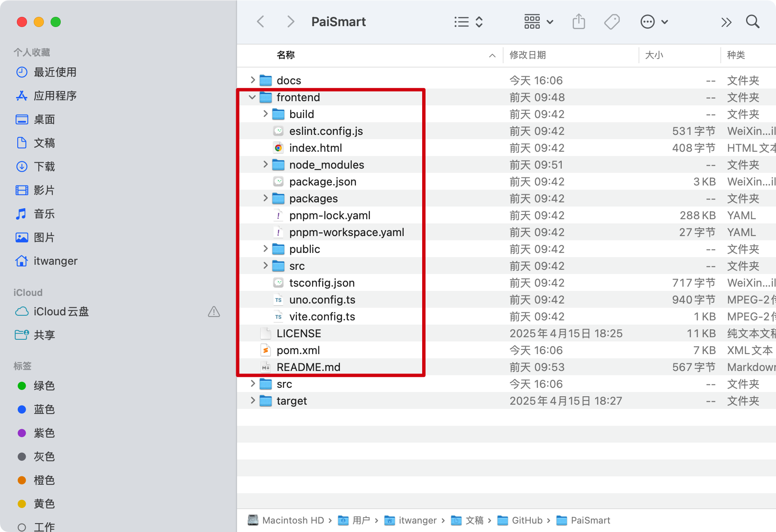
Task: Select the vite.config.ts file
Action: click(322, 317)
